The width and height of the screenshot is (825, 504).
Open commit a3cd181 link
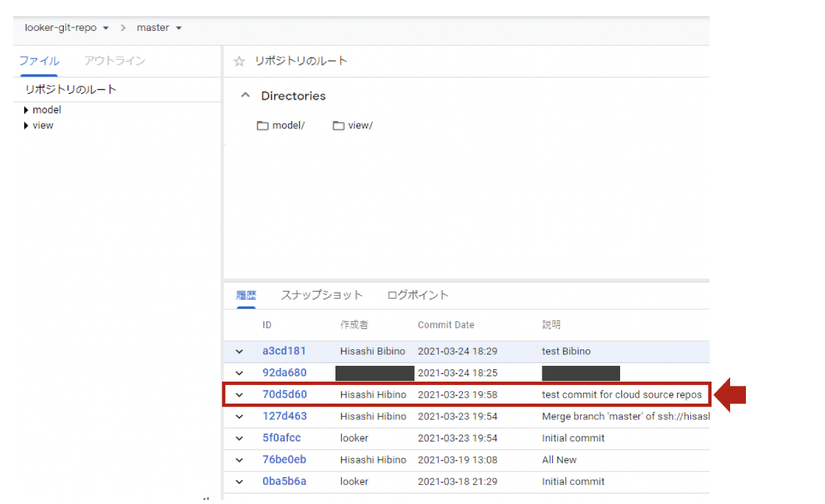point(284,351)
